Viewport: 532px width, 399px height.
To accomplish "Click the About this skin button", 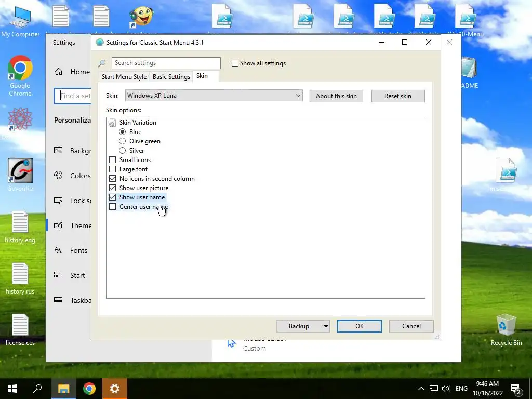I will (x=336, y=96).
